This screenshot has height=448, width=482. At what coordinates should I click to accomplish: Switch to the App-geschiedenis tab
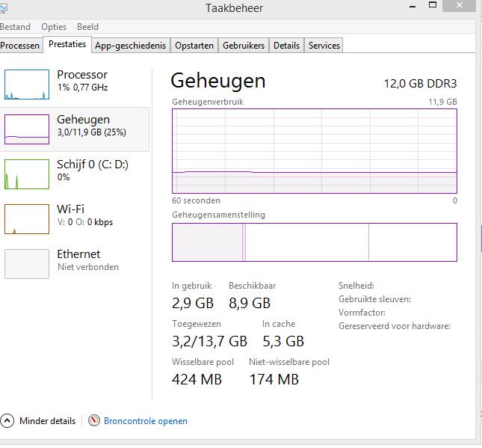click(130, 46)
